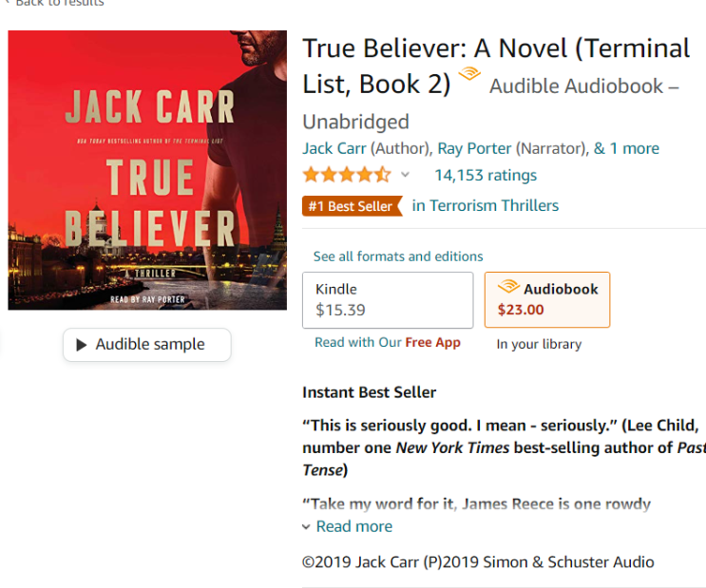Expand the ratings breakdown chevron
706x588 pixels.
(405, 175)
